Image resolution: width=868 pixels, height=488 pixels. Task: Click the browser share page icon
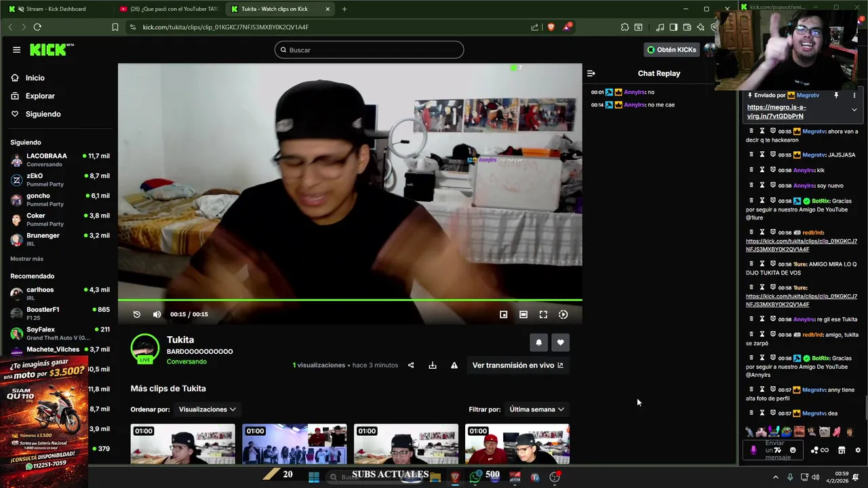pos(534,27)
